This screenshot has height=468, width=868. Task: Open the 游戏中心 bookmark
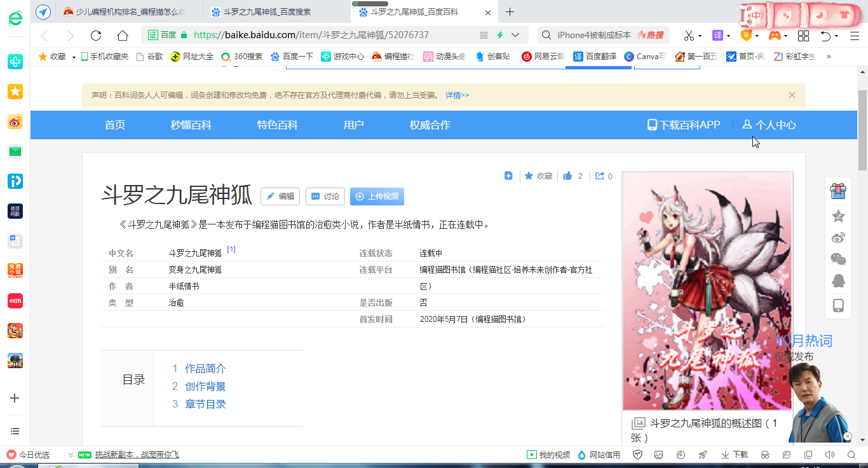pos(342,57)
